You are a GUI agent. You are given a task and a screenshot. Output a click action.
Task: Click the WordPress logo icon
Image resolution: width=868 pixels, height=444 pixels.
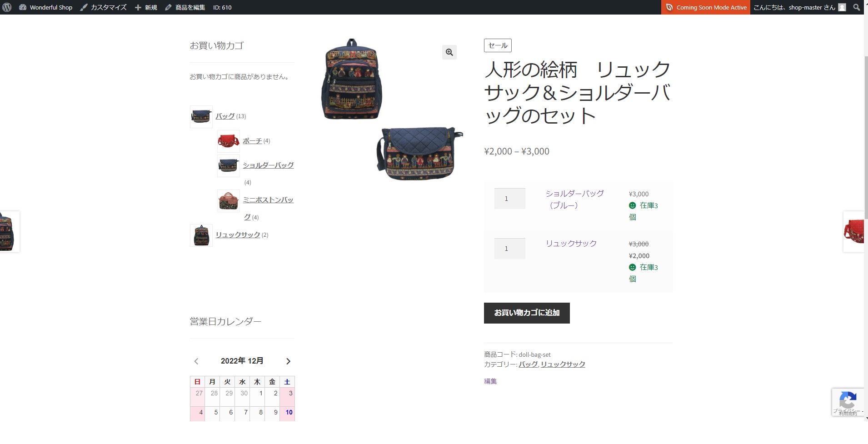tap(7, 7)
